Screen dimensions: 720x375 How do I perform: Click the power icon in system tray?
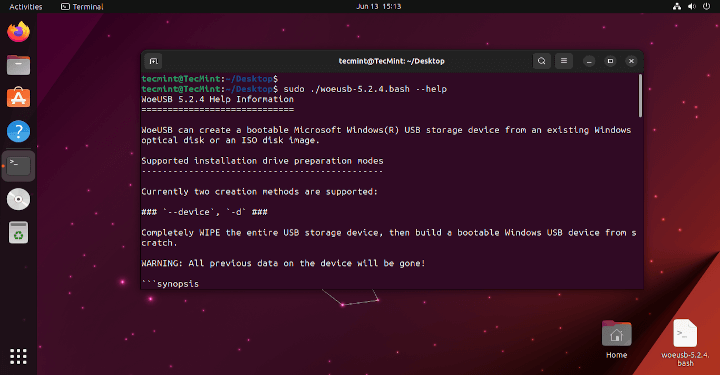coord(706,6)
